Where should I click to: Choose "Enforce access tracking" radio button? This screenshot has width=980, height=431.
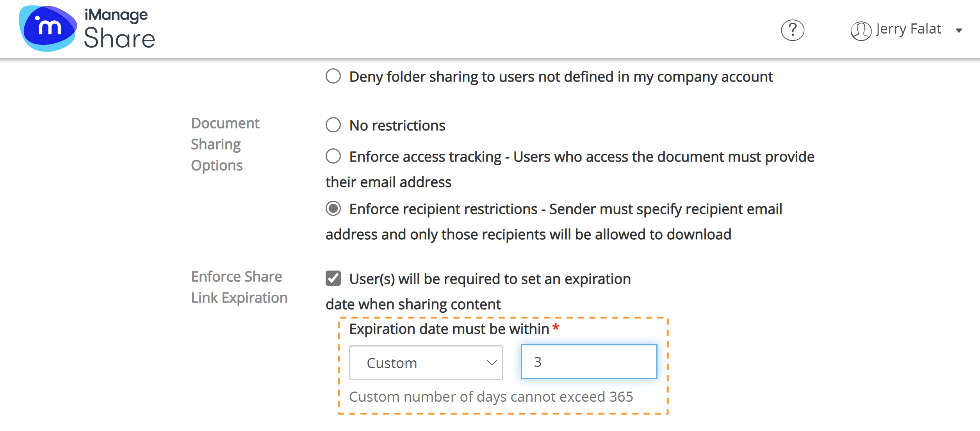(x=333, y=156)
